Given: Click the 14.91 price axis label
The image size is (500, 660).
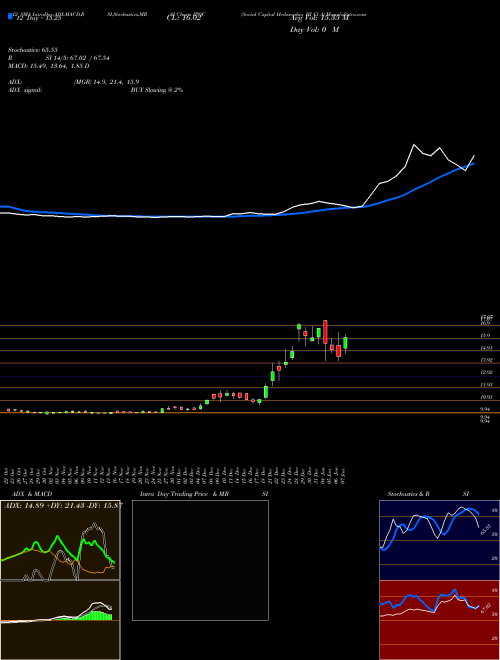Looking at the screenshot, I should pyautogui.click(x=487, y=348).
